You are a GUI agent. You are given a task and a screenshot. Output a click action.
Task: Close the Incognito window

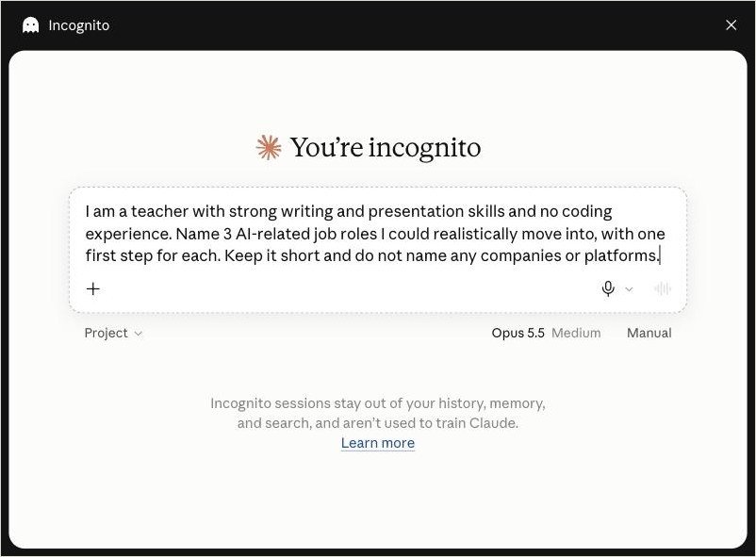731,25
